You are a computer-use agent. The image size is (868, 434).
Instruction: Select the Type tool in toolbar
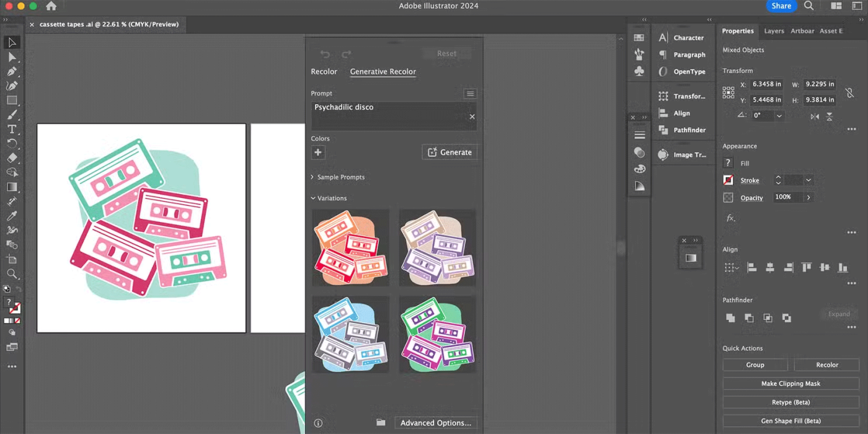12,129
